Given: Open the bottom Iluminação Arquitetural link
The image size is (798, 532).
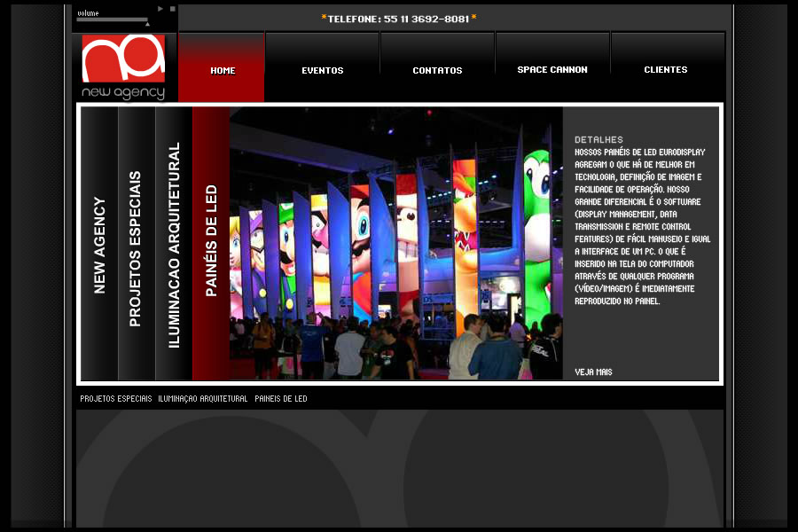Looking at the screenshot, I should click(x=202, y=399).
